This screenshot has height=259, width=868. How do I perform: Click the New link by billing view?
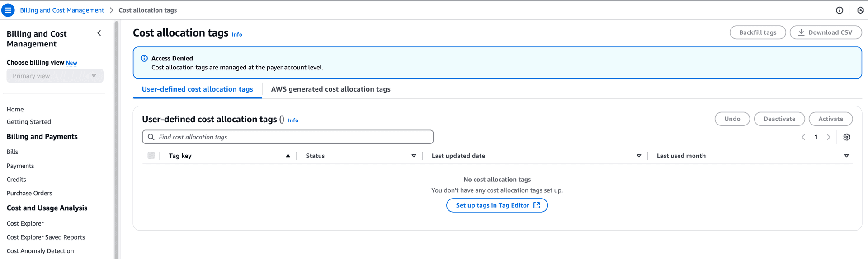coord(71,63)
